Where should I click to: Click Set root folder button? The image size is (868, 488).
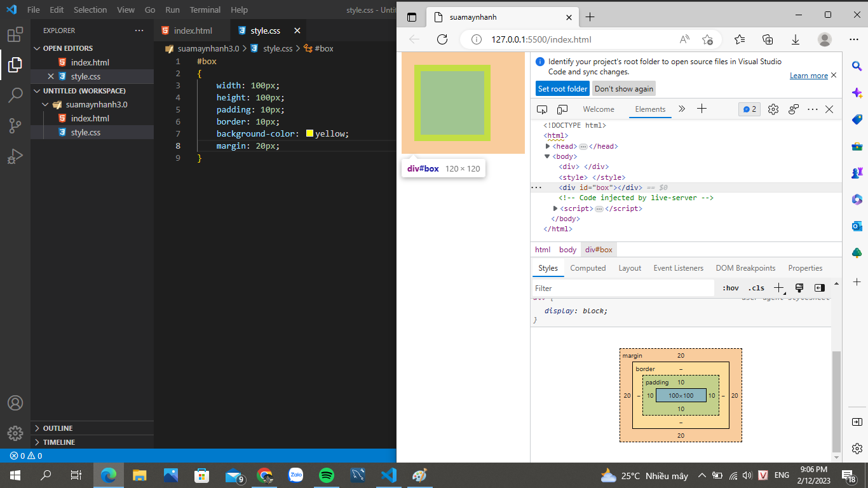point(562,89)
